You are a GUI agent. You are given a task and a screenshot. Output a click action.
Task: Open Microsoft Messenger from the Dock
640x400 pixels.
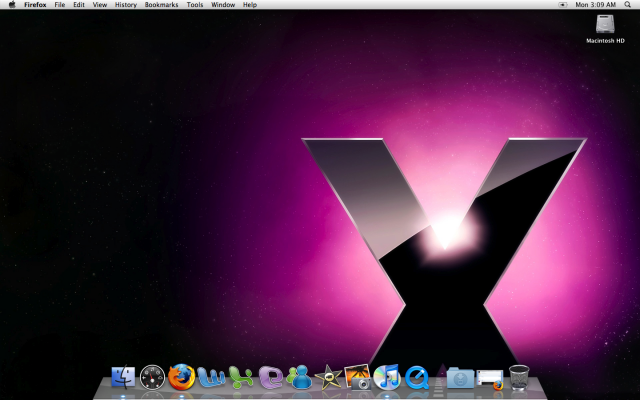pos(300,377)
